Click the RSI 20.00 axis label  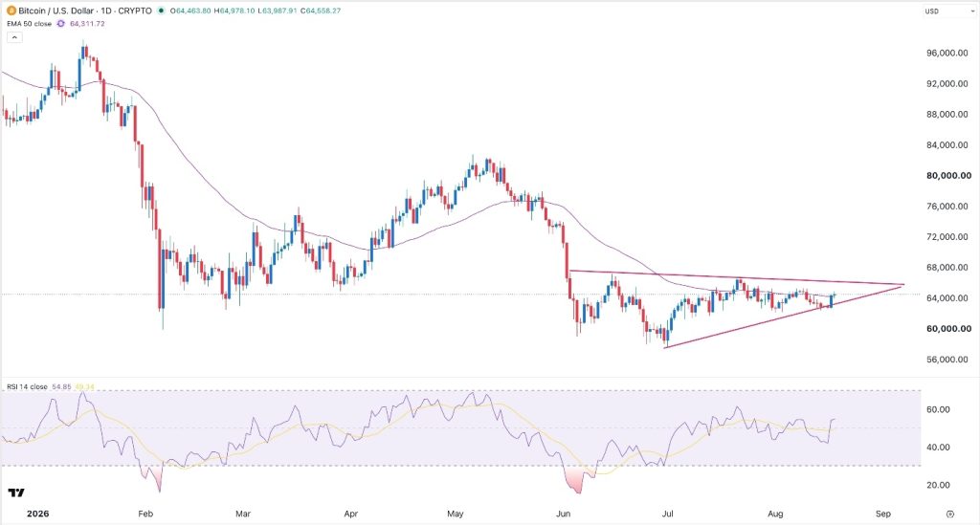click(939, 485)
